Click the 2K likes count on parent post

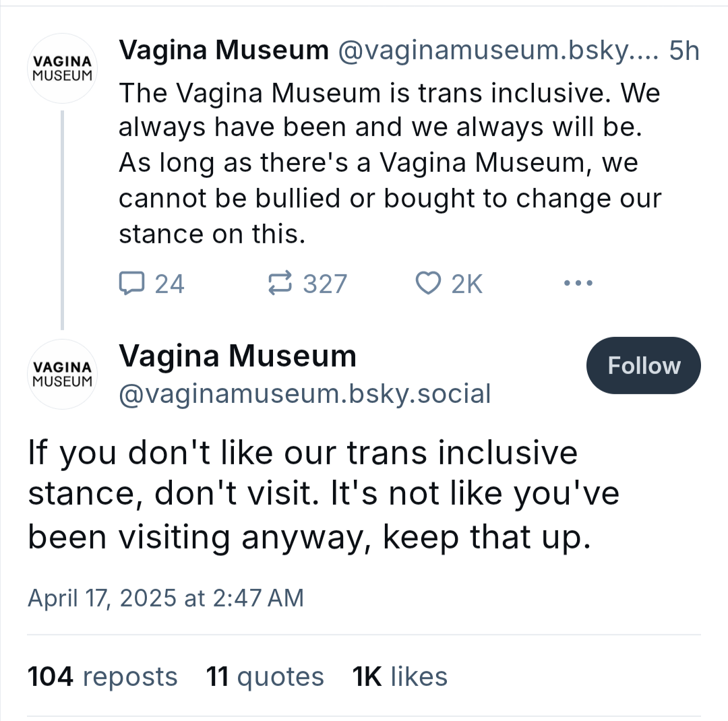(466, 284)
